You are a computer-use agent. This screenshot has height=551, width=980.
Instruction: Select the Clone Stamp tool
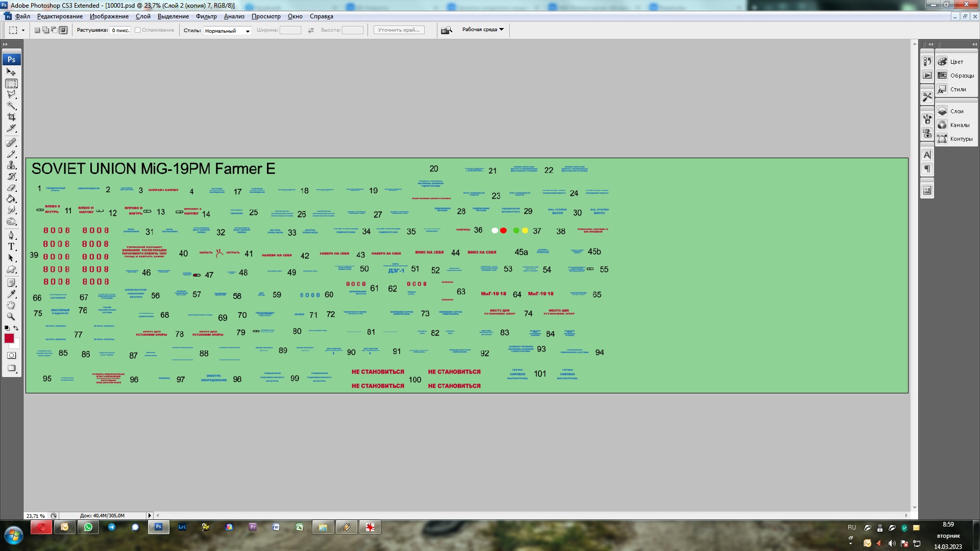[x=11, y=165]
